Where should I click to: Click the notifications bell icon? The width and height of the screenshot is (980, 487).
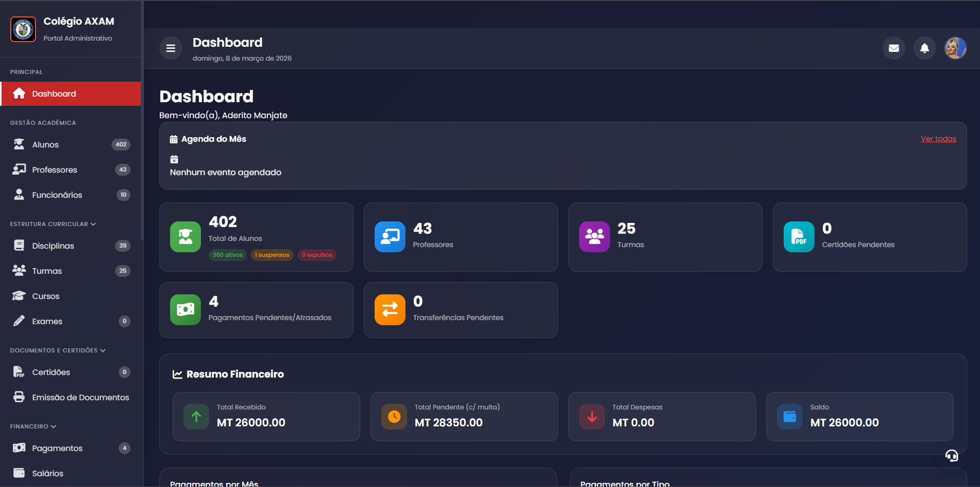click(924, 48)
